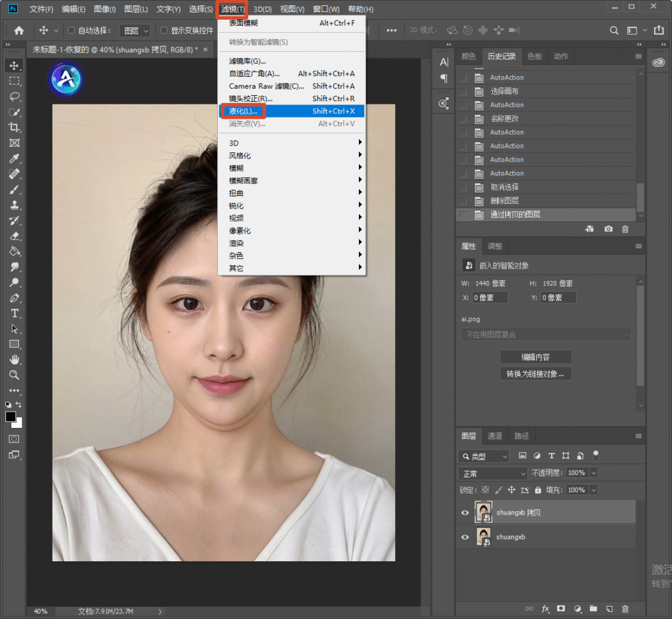Select the Quick Selection tool
The width and height of the screenshot is (672, 619).
pos(14,112)
